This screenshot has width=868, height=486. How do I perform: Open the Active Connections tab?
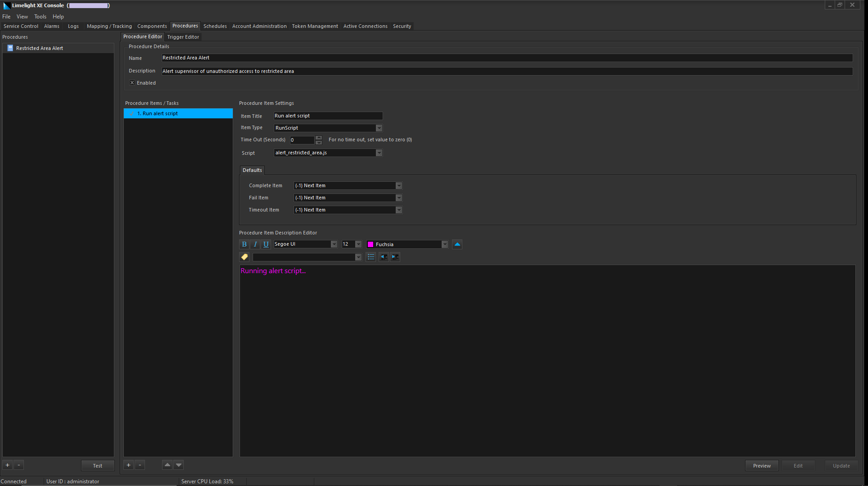pos(365,26)
